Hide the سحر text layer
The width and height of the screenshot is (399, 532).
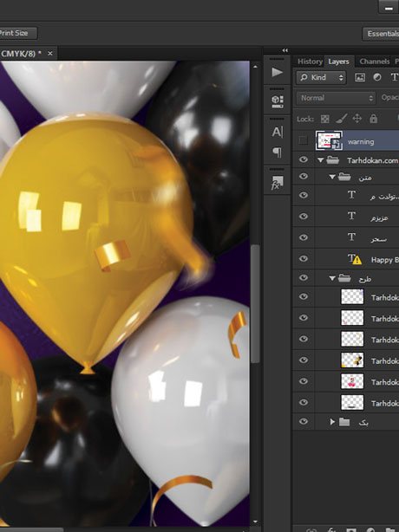click(304, 237)
